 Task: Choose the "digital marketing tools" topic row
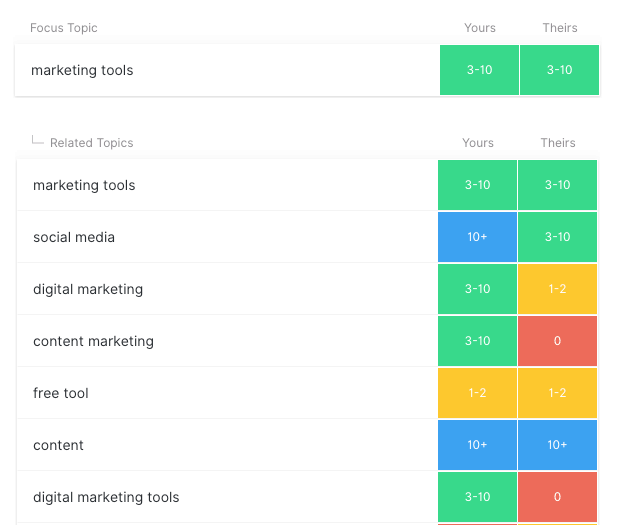(106, 497)
